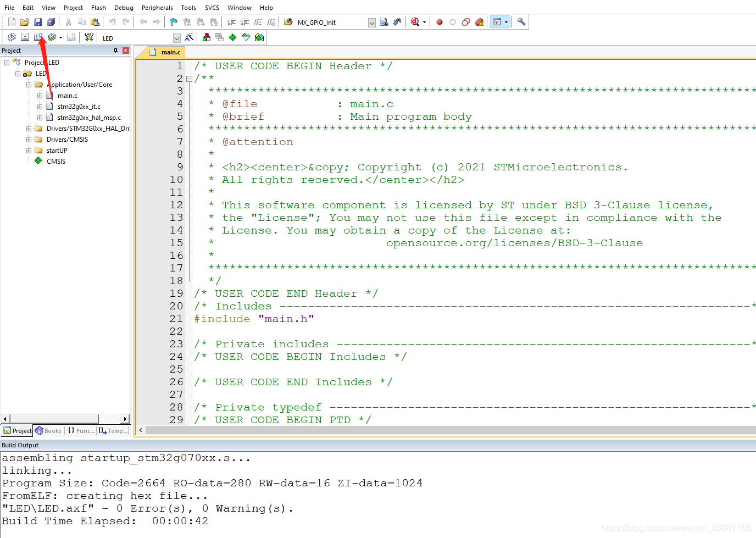Click the Select Software Packs icon
This screenshot has width=756, height=538.
[246, 37]
